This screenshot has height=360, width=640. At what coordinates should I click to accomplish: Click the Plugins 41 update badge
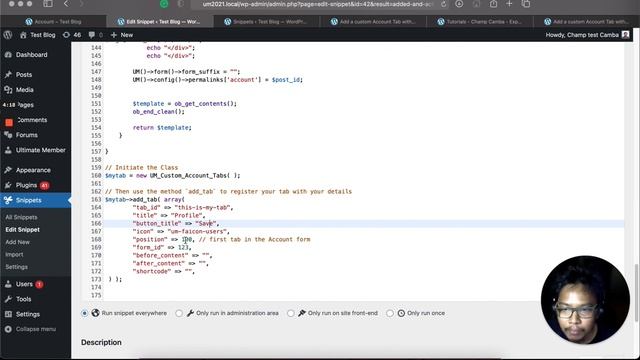click(x=44, y=185)
